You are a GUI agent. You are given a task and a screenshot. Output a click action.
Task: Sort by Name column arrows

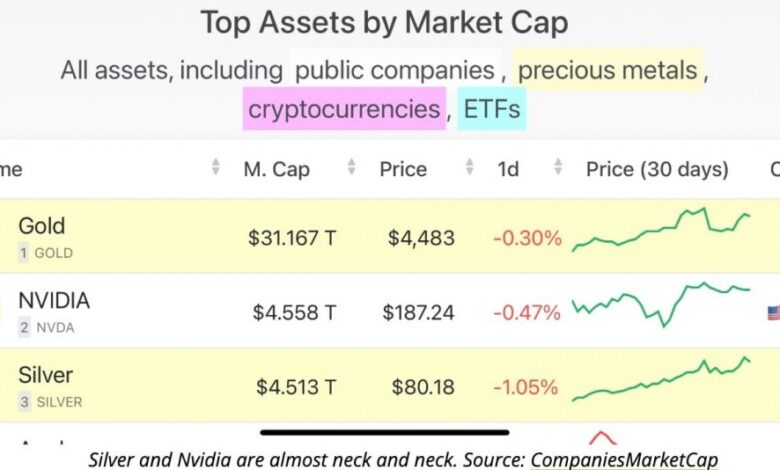point(215,169)
